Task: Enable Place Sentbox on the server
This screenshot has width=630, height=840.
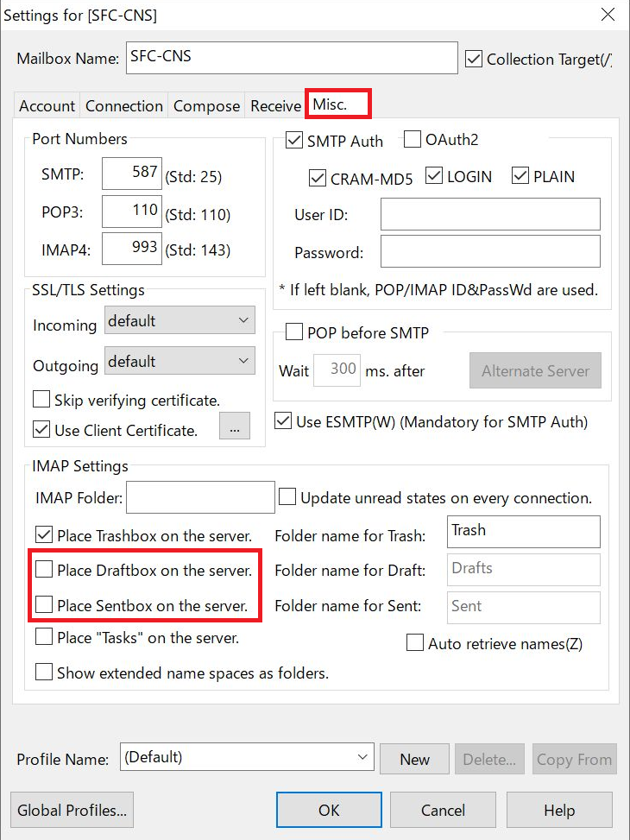Action: pos(44,605)
